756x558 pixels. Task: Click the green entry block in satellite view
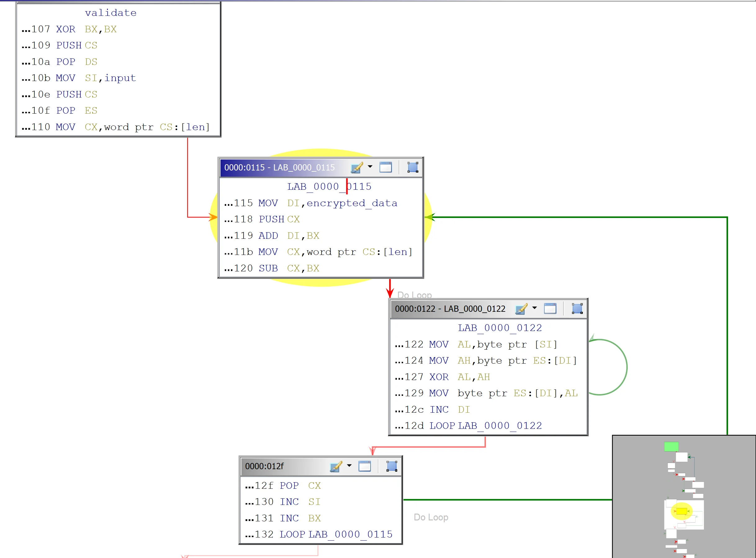click(x=671, y=447)
